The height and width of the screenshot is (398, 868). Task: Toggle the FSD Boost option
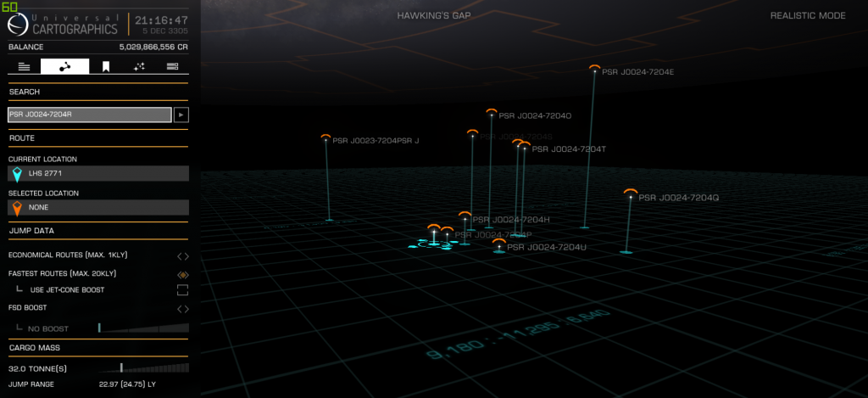[x=183, y=309]
